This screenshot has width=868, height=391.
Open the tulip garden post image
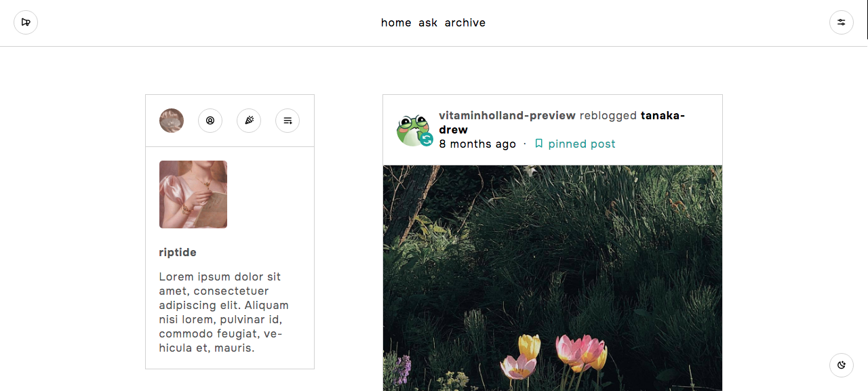[x=553, y=278]
